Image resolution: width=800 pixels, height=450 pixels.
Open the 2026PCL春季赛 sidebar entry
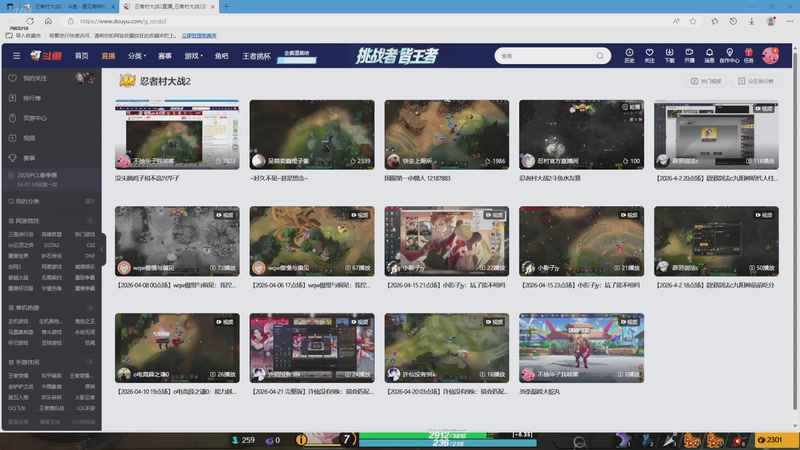52,179
